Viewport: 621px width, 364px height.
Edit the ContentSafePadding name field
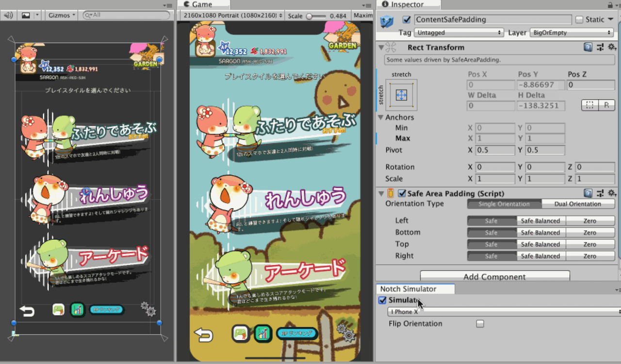click(492, 20)
